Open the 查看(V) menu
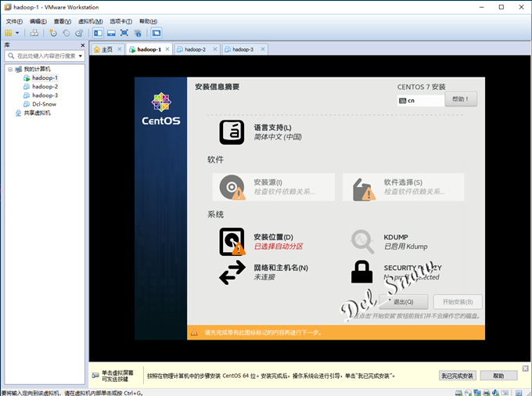The height and width of the screenshot is (396, 532). coord(63,21)
